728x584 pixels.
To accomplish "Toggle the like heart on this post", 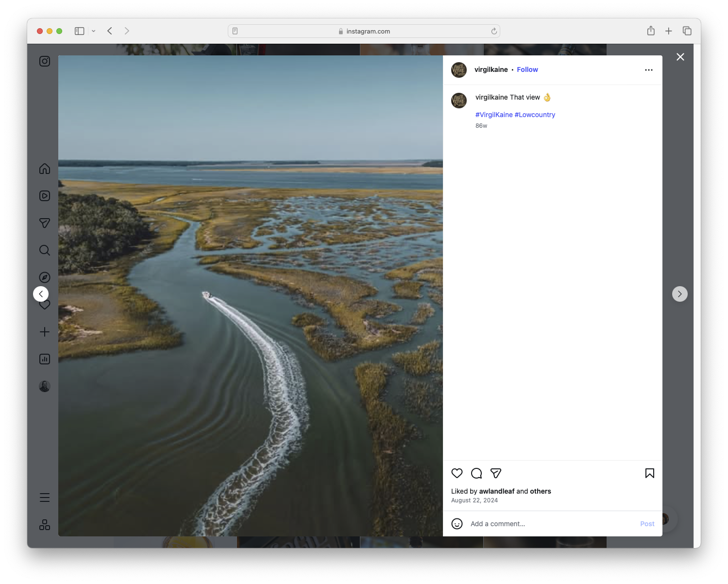I will pos(457,473).
